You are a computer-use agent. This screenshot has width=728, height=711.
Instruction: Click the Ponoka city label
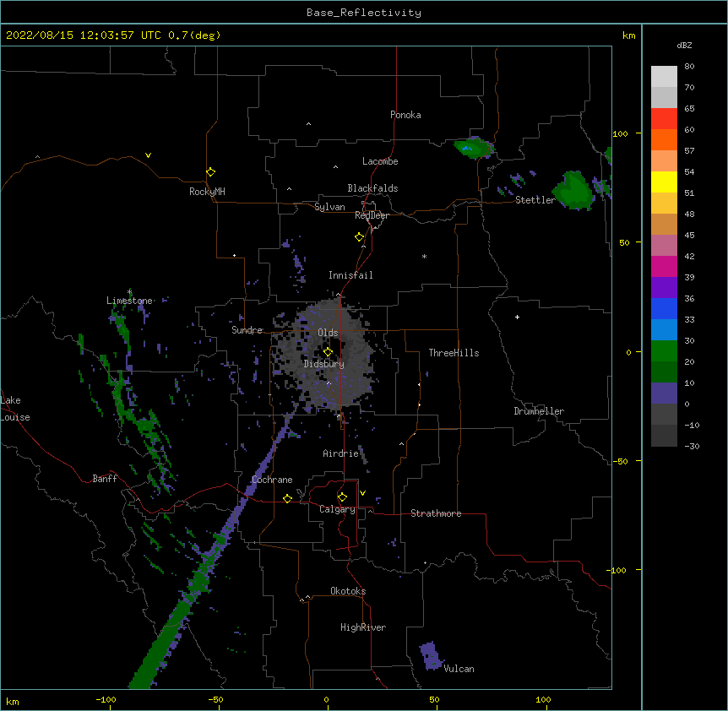pos(405,115)
